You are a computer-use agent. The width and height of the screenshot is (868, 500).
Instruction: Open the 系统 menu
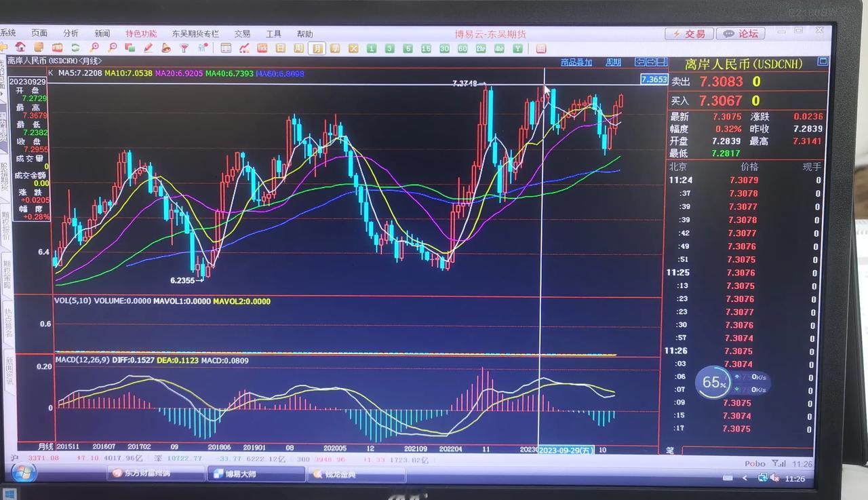(7, 33)
